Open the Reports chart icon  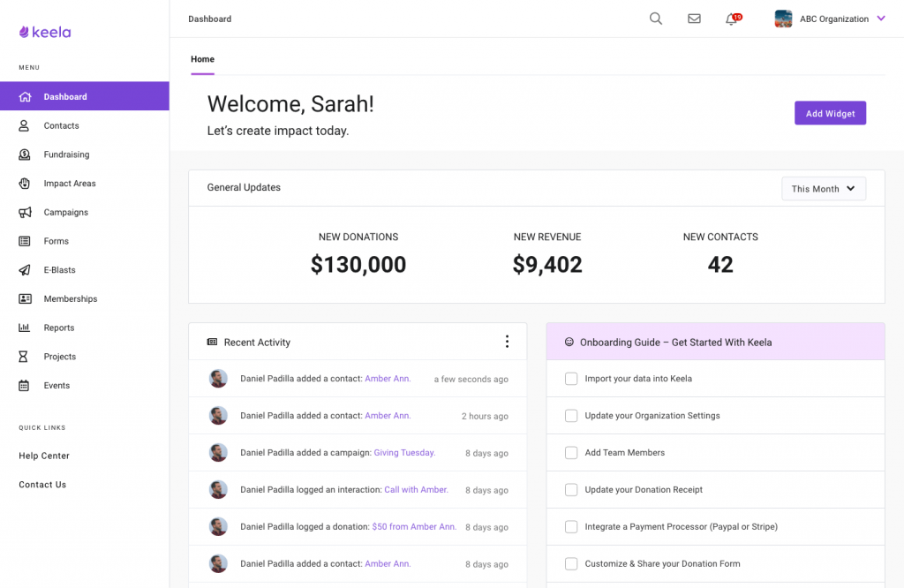25,328
